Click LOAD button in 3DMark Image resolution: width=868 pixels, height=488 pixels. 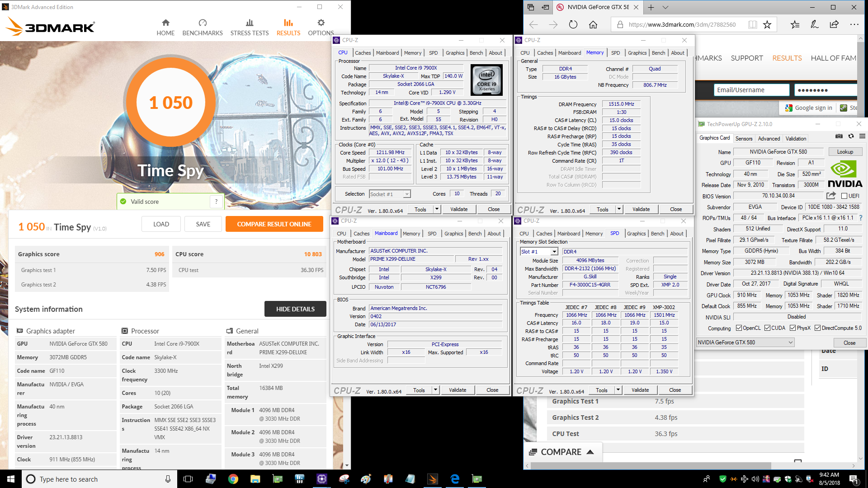pyautogui.click(x=161, y=224)
